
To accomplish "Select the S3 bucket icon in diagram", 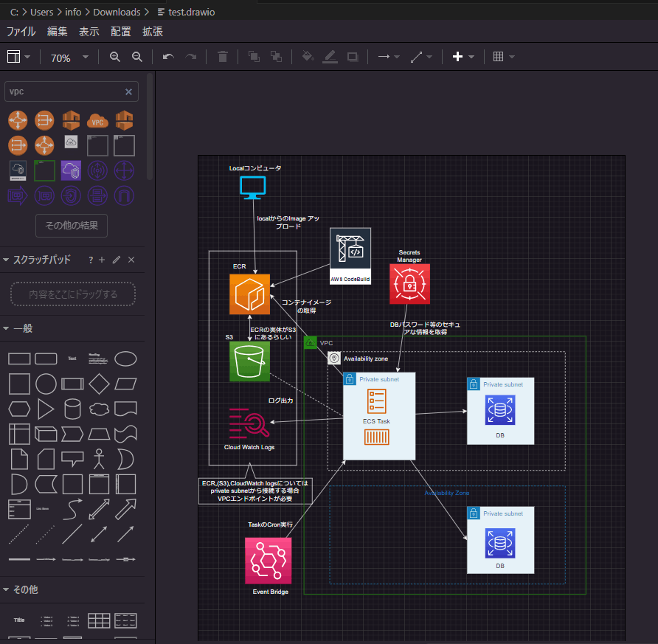I will (x=249, y=361).
